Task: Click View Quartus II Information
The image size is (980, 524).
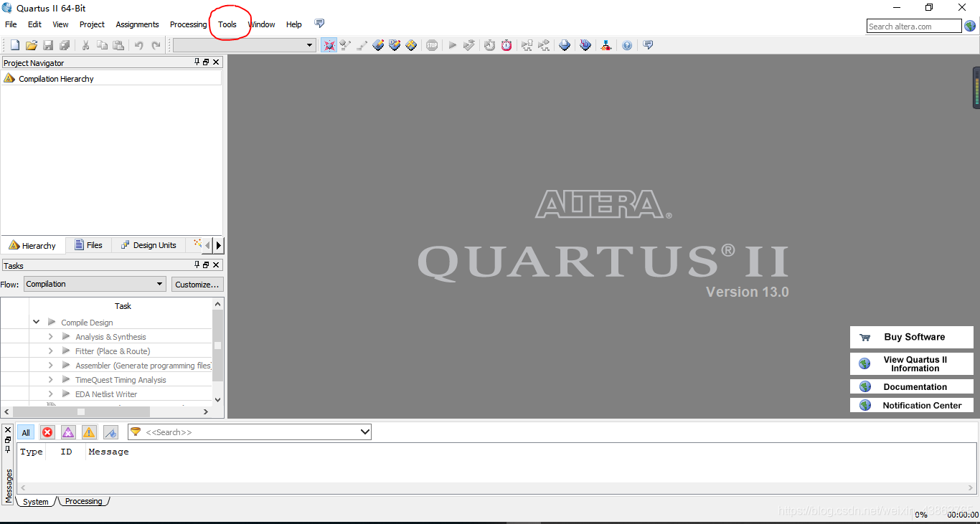Action: (911, 364)
